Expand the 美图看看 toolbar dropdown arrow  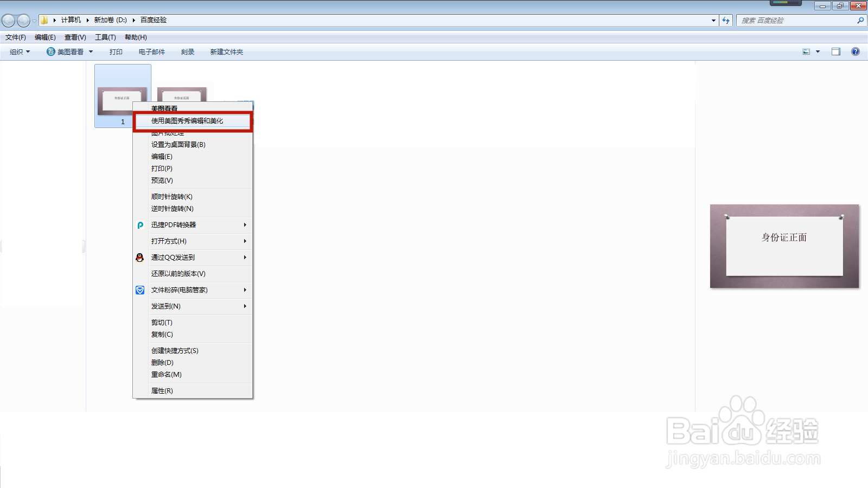(91, 52)
